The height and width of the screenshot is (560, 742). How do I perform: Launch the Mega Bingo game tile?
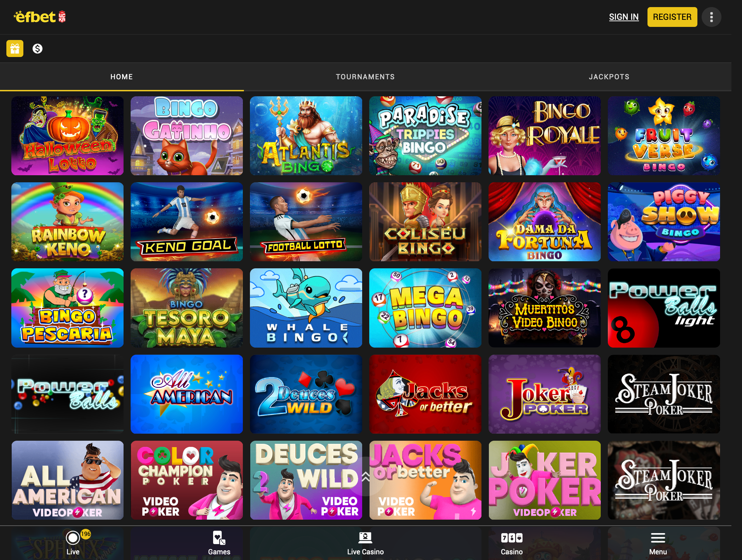click(x=425, y=308)
